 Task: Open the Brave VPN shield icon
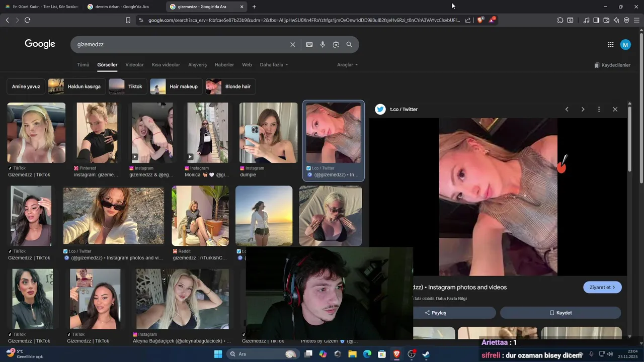coord(626,20)
